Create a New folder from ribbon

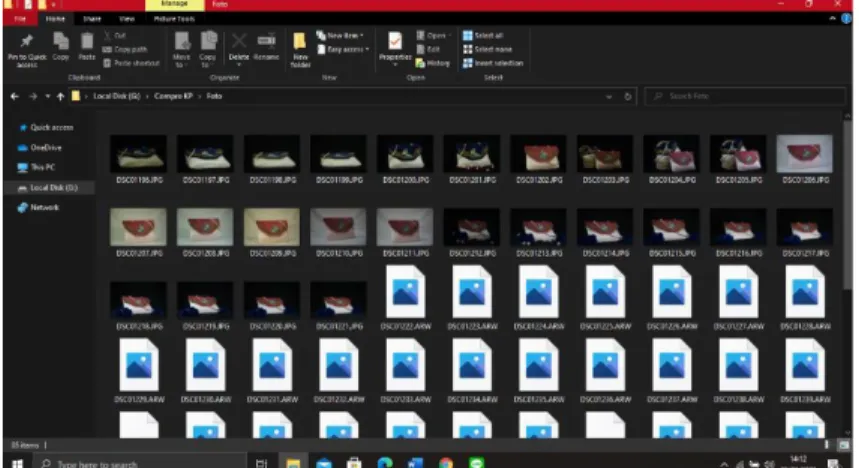(300, 49)
